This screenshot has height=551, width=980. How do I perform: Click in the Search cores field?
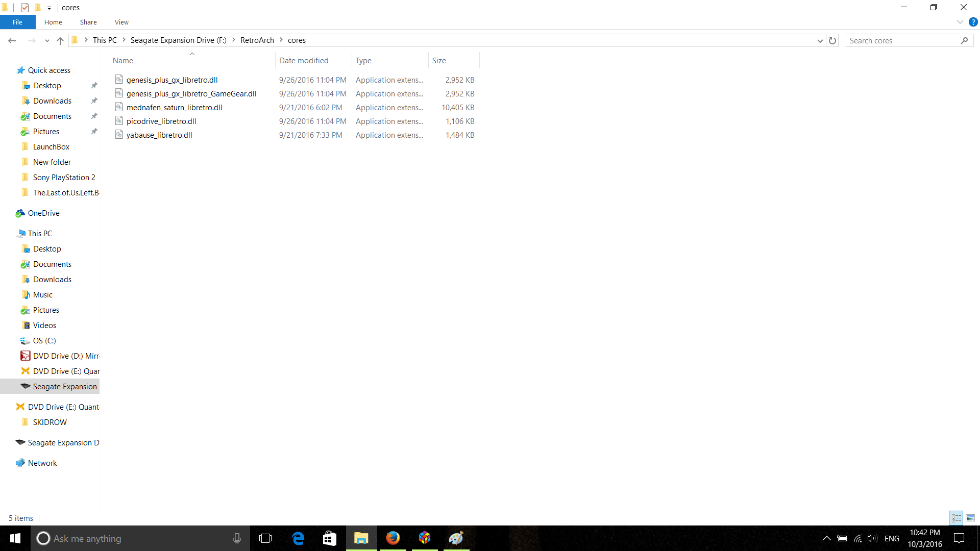coord(902,40)
